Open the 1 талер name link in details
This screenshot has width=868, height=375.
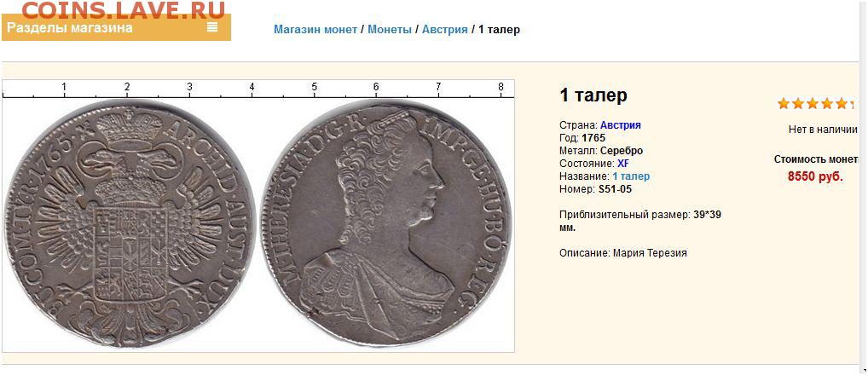click(x=631, y=176)
